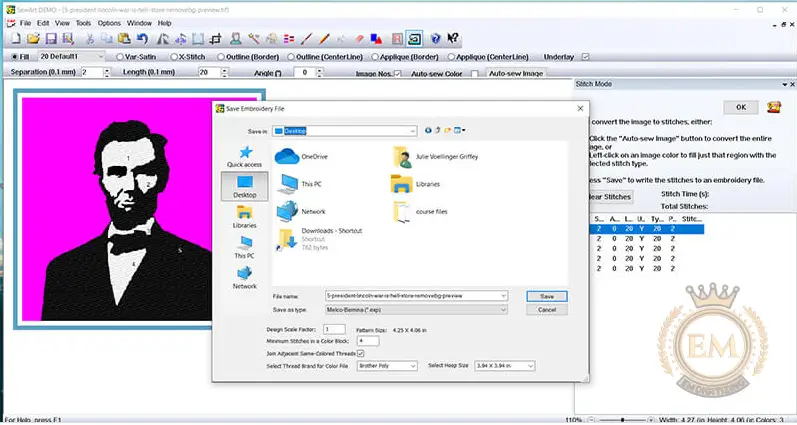797x425 pixels.
Task: Click the Clear Stitches button
Action: 609,197
